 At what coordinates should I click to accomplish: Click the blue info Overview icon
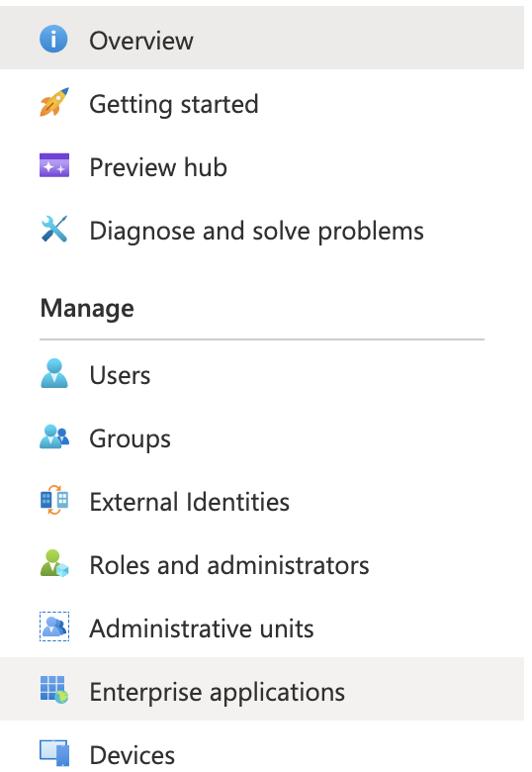pyautogui.click(x=53, y=39)
